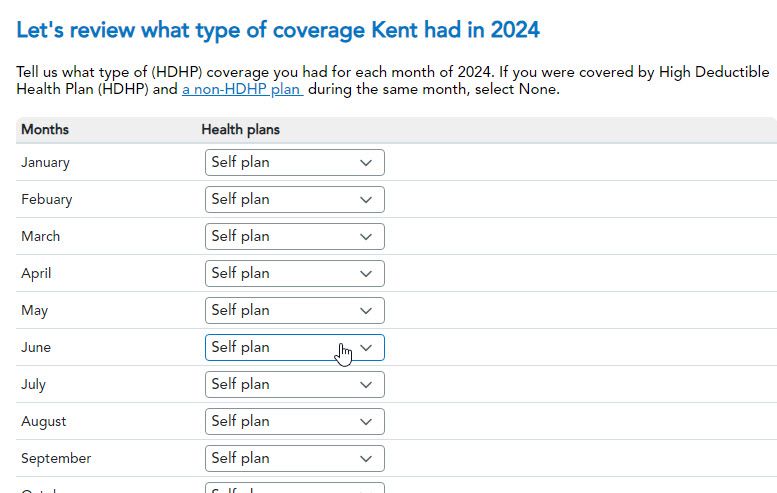Click the "September" month label
This screenshot has width=777, height=493.
[x=56, y=458]
